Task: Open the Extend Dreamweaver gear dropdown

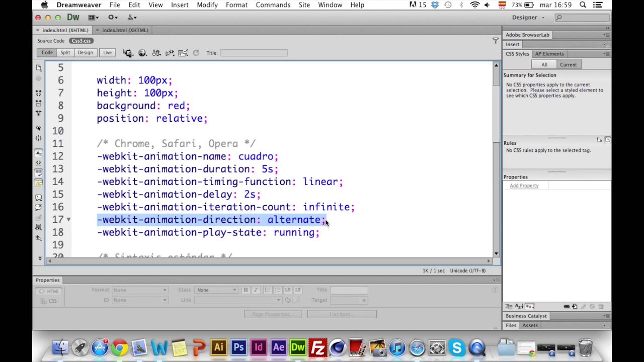Action: (113, 18)
